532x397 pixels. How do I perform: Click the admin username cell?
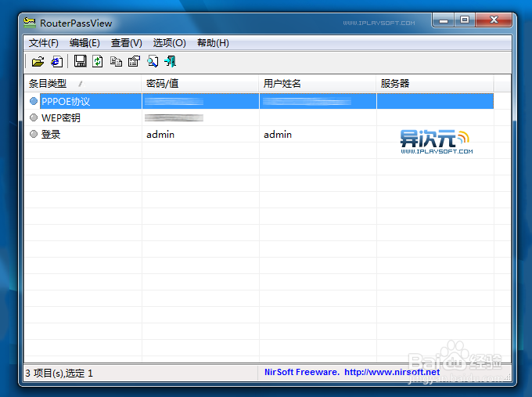click(278, 135)
